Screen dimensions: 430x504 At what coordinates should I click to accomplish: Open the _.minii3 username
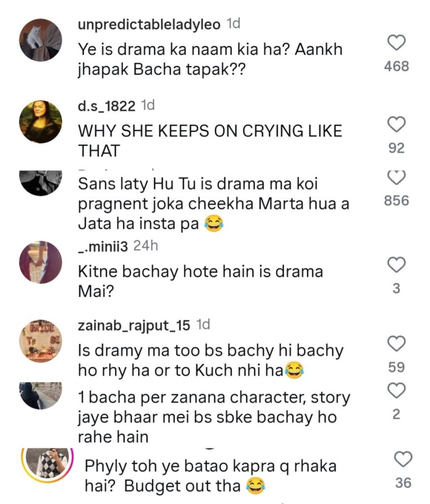click(103, 246)
